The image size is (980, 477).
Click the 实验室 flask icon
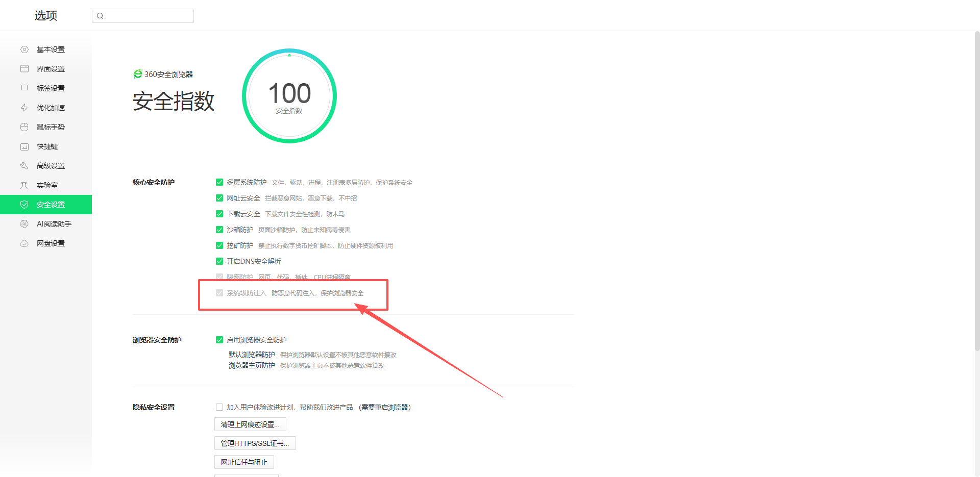[x=24, y=185]
